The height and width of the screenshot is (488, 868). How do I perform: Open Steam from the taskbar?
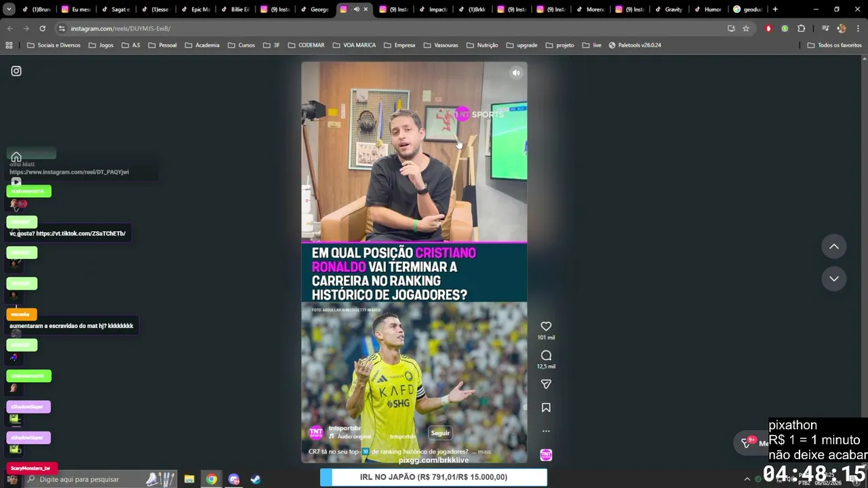click(x=256, y=479)
